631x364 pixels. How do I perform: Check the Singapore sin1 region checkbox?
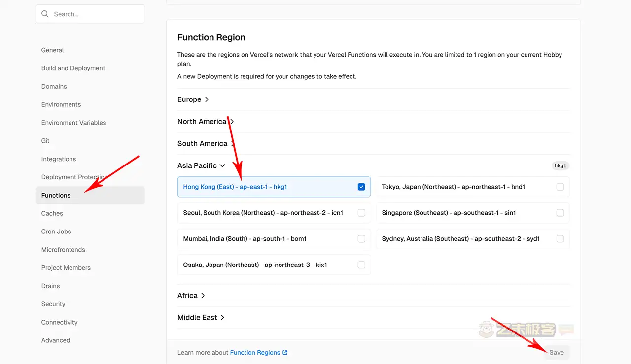[x=560, y=213]
